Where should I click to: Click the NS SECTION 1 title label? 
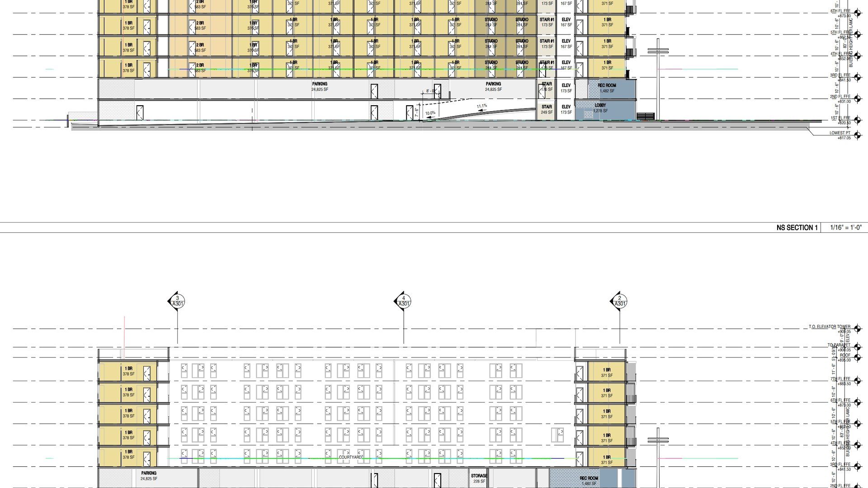pyautogui.click(x=797, y=228)
